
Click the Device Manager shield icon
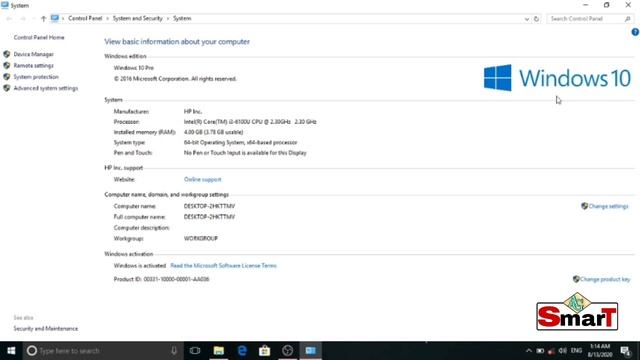(x=7, y=54)
